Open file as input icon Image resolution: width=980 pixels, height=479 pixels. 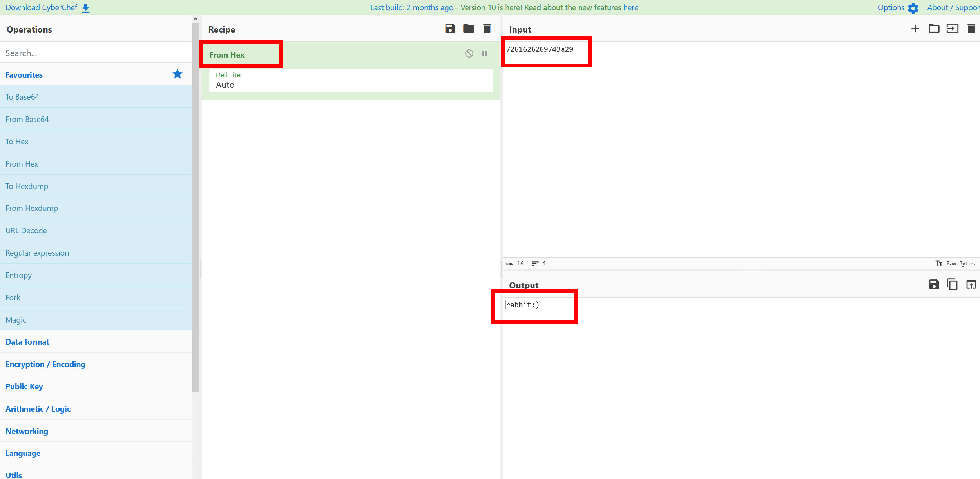click(952, 29)
